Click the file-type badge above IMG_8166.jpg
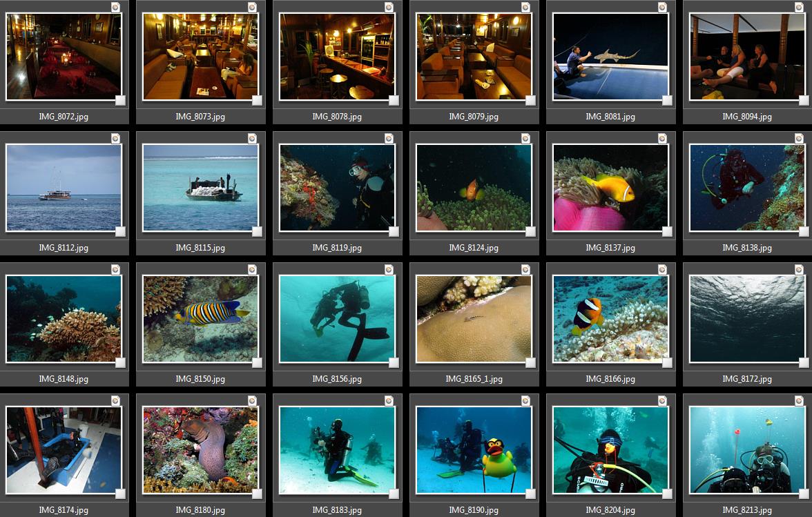 (x=662, y=270)
